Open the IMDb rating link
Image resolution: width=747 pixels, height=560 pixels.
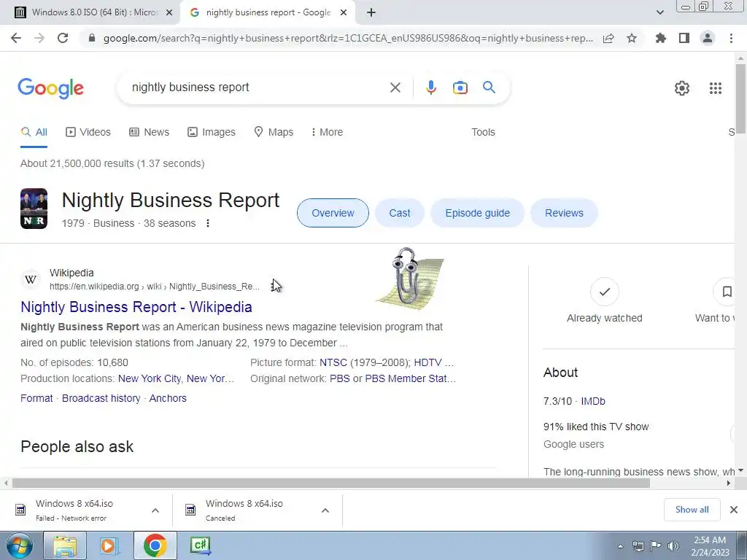point(592,401)
